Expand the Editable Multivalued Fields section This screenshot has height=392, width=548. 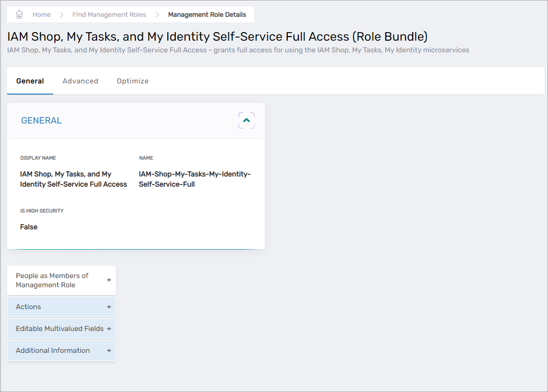(61, 328)
